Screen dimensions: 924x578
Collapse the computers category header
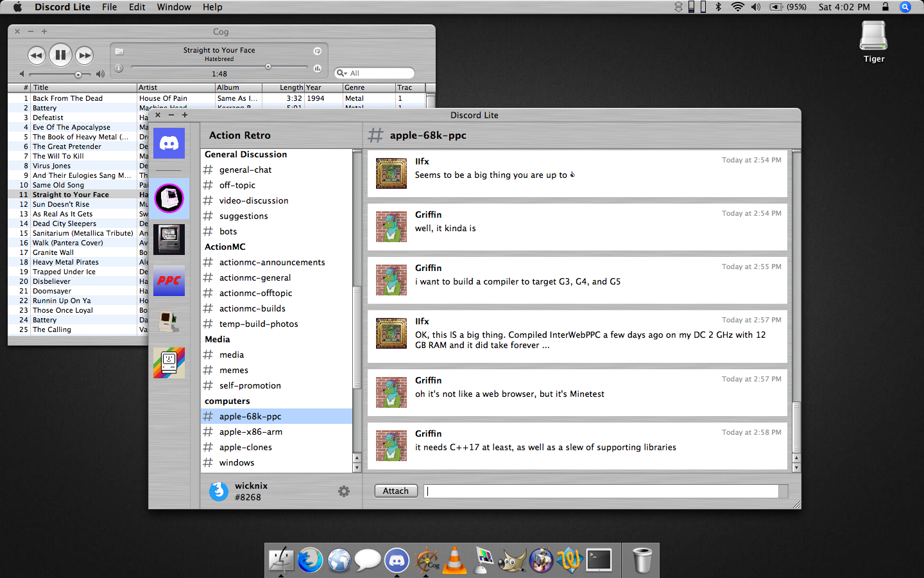point(228,401)
